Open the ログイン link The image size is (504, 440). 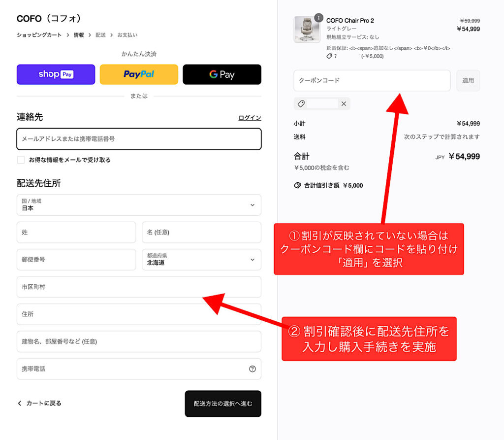(x=250, y=118)
